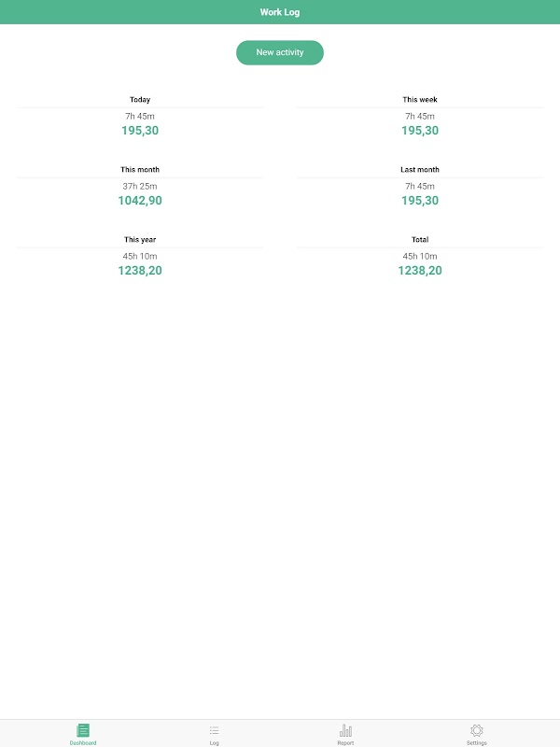Select the Settings tab label
Image resolution: width=560 pixels, height=747 pixels.
click(477, 742)
